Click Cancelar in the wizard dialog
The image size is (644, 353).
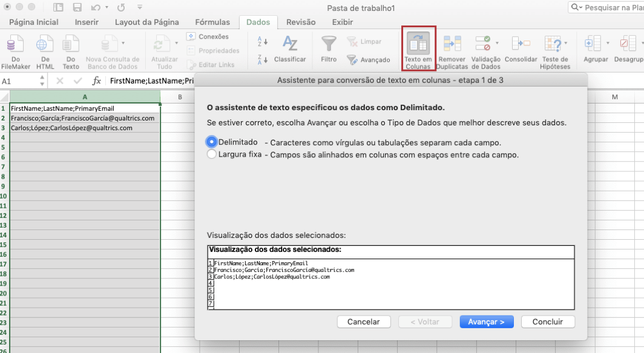(x=364, y=322)
